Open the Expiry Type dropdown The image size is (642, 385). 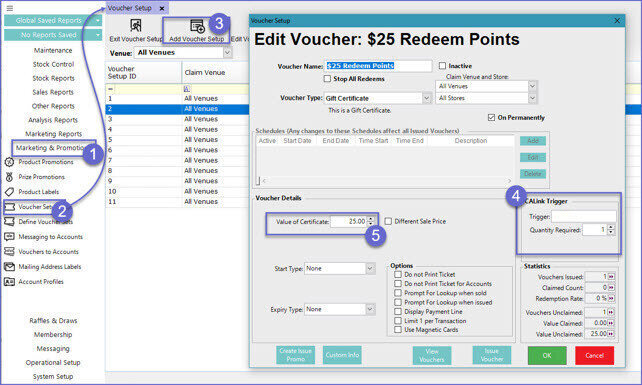coord(370,309)
